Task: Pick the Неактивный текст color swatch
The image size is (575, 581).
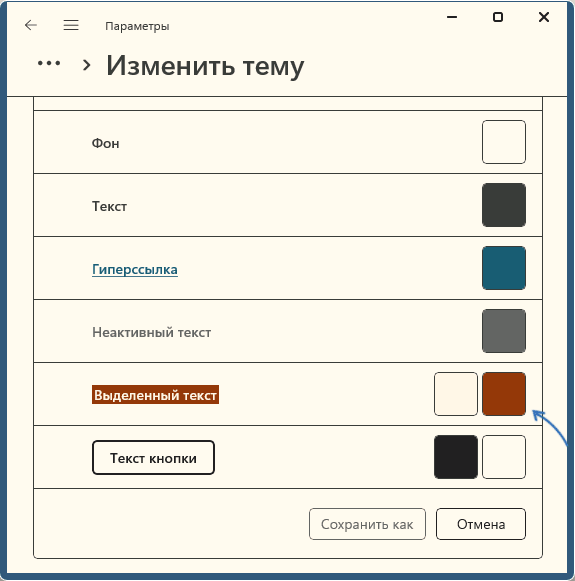Action: point(503,331)
